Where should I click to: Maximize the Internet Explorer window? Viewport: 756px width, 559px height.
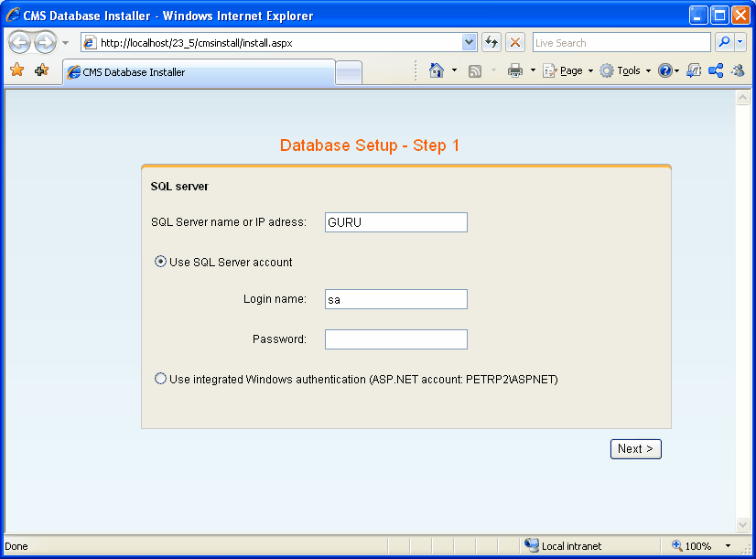[x=719, y=15]
